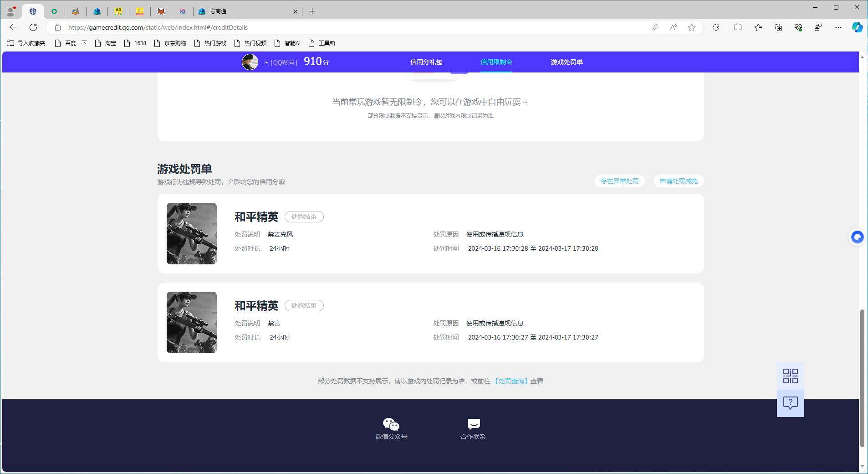Open 热门游戏 bookmark folder
The width and height of the screenshot is (868, 474).
point(210,43)
